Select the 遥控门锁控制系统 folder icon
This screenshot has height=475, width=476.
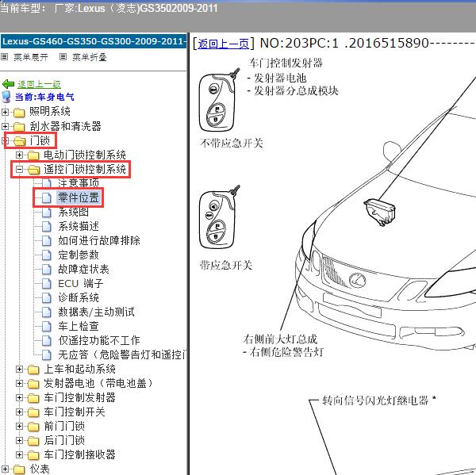[34, 170]
